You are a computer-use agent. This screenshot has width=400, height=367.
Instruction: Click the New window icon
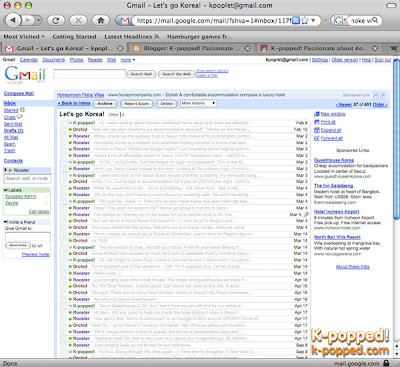[317, 114]
